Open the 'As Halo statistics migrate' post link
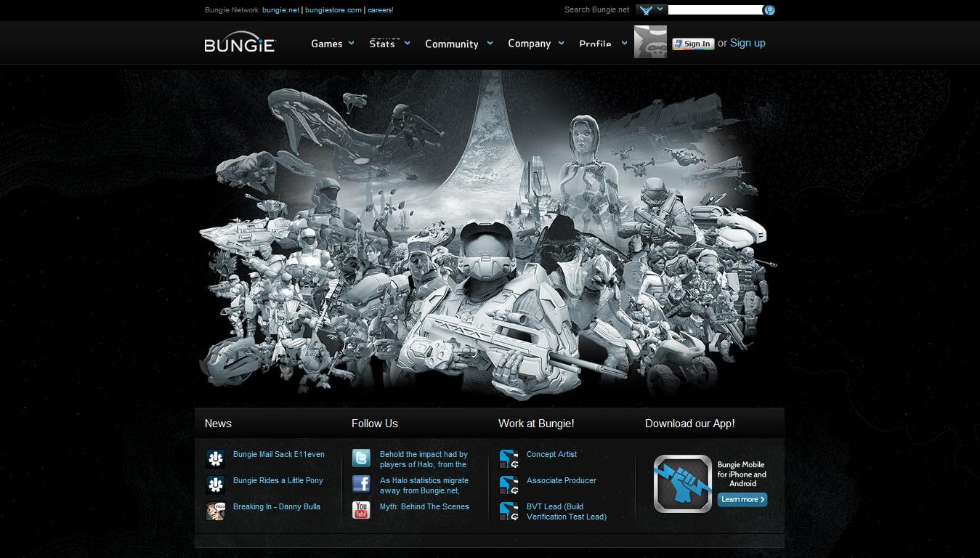980x558 pixels. pyautogui.click(x=424, y=485)
